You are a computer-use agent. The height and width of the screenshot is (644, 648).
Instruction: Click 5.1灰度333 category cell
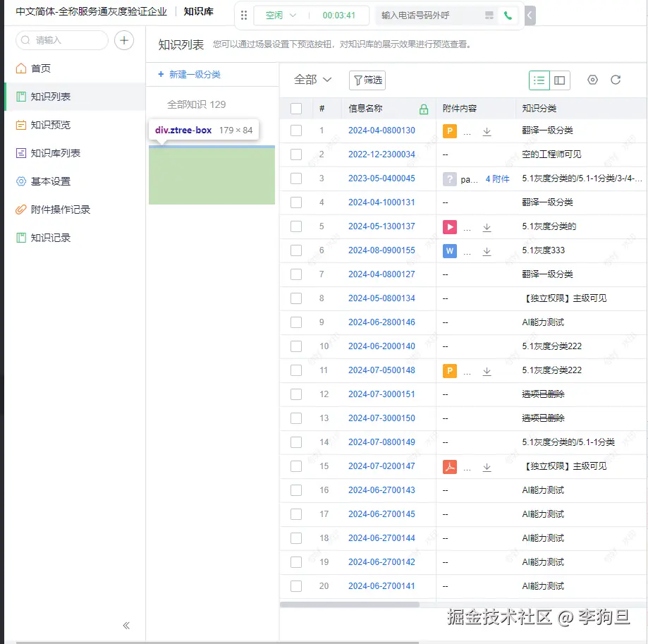pyautogui.click(x=543, y=250)
